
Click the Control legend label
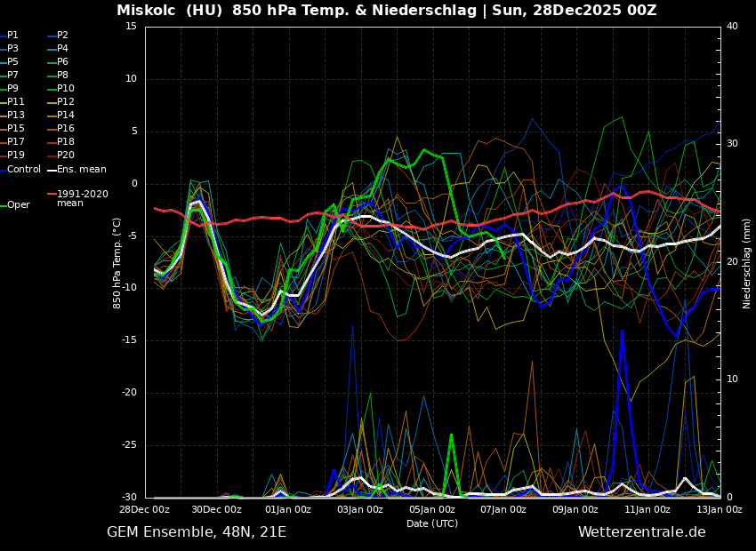tap(24, 169)
